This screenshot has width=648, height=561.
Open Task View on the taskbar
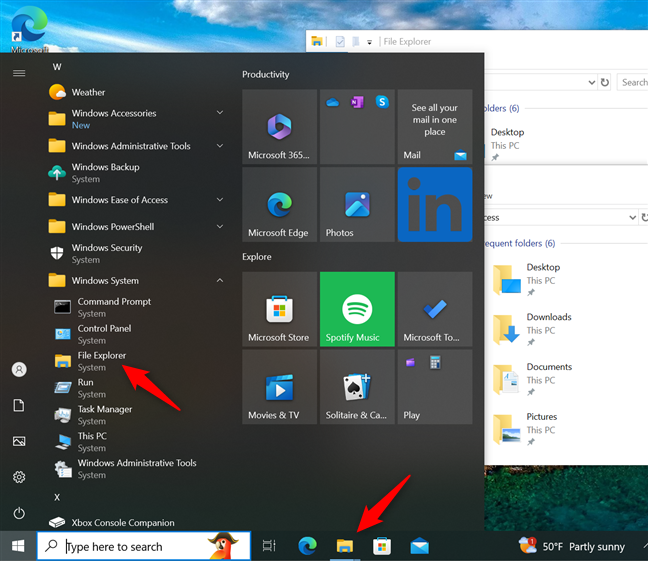269,546
